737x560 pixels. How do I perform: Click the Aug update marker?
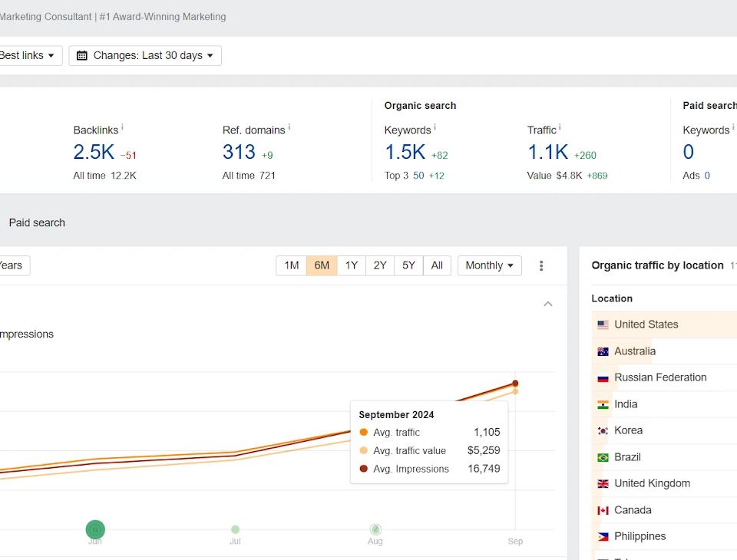[x=375, y=529]
